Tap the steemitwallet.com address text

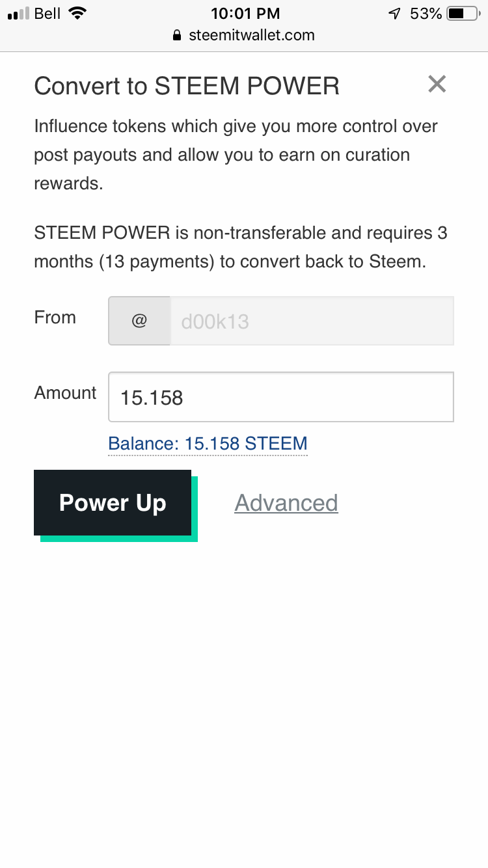252,35
